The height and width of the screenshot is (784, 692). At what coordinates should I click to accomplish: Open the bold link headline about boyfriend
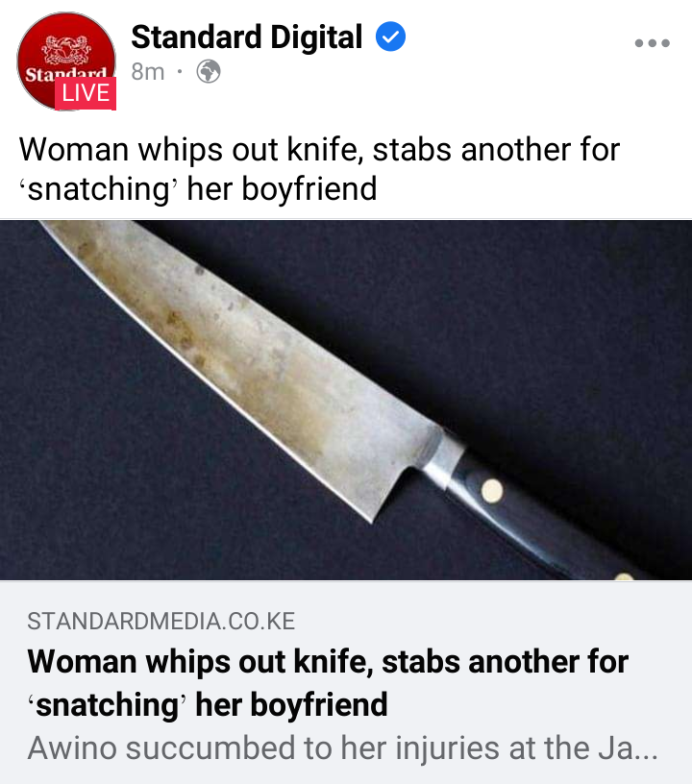(x=328, y=683)
